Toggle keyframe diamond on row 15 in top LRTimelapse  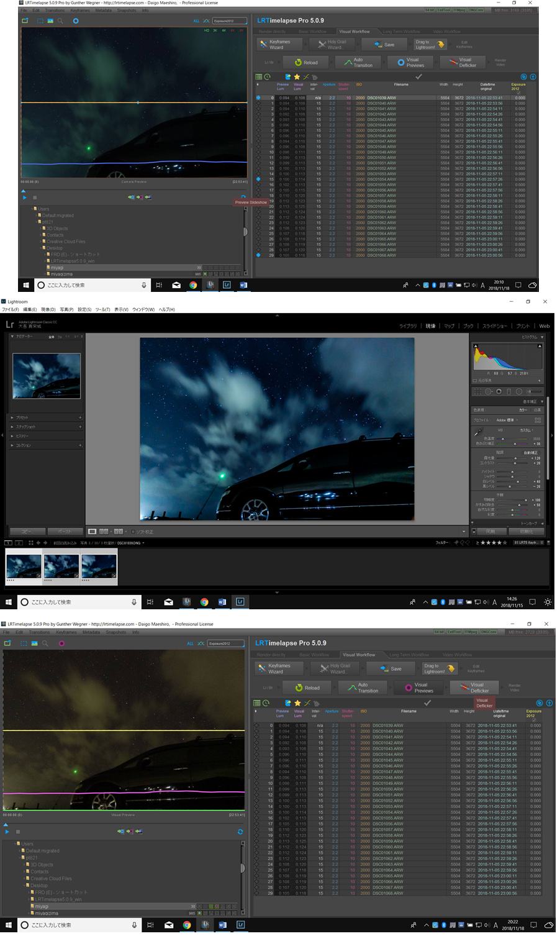click(x=258, y=179)
